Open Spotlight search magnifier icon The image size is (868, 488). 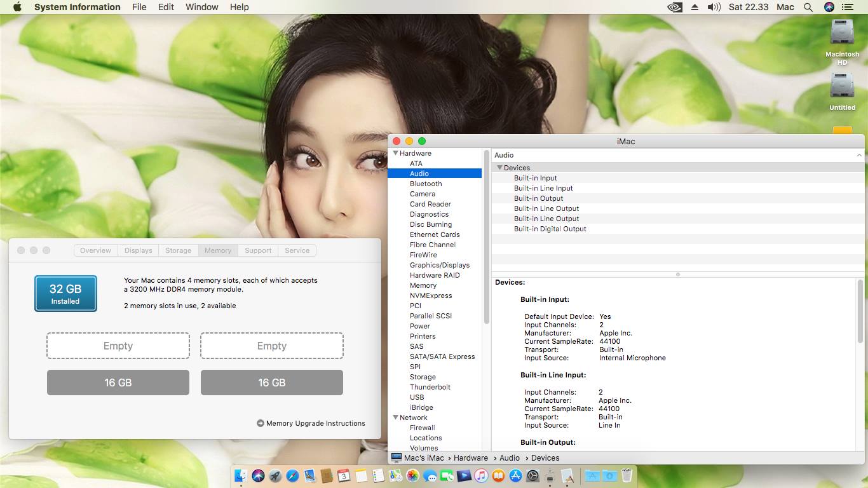(808, 7)
